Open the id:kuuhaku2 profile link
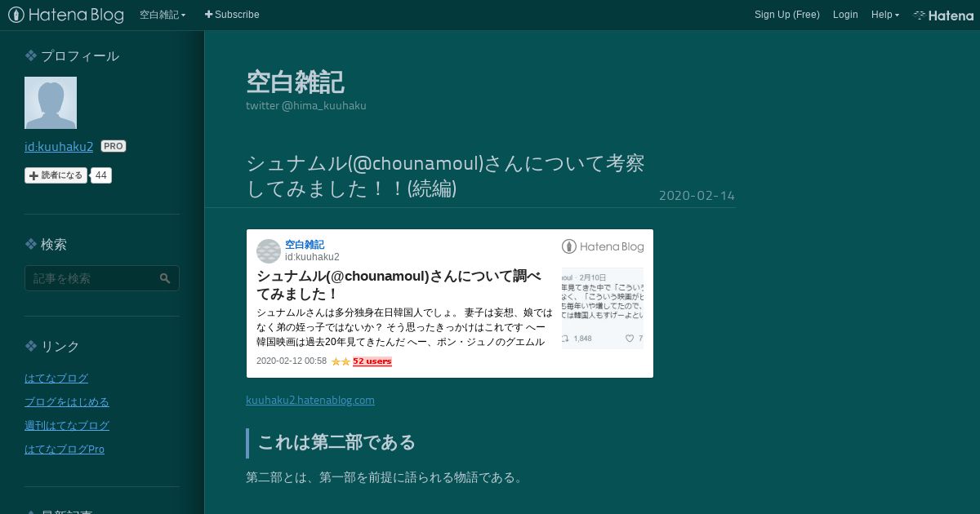 click(x=59, y=146)
